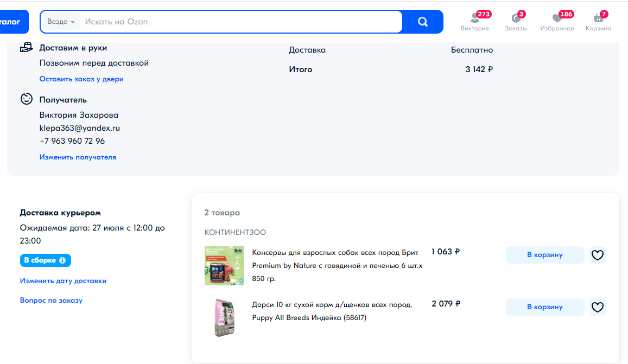Add Дарси сухой корм to favorites heart
Viewport: 628px width, 364px height.
pyautogui.click(x=597, y=307)
